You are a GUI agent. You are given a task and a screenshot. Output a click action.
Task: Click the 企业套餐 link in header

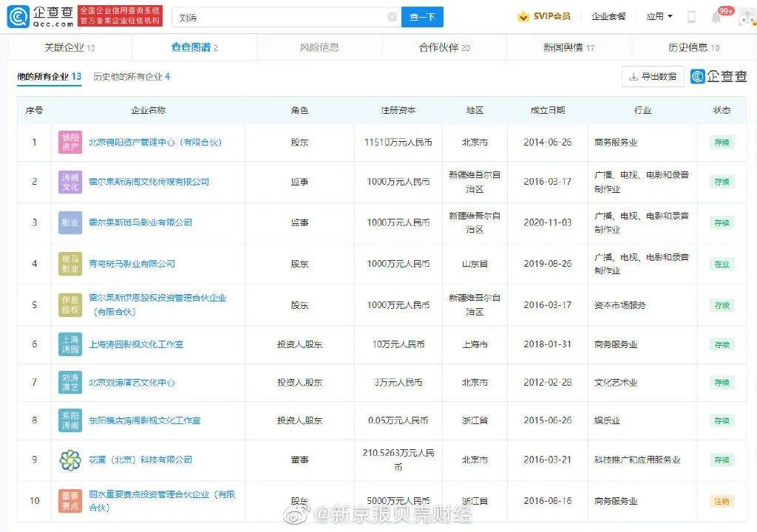pos(608,16)
